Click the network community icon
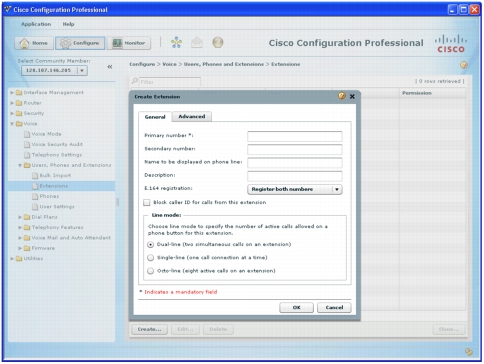 [x=176, y=42]
